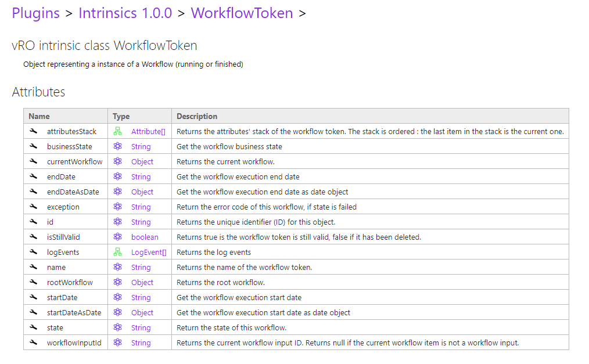The width and height of the screenshot is (589, 364).
Task: Click the atom icon in the name row
Action: pyautogui.click(x=117, y=267)
